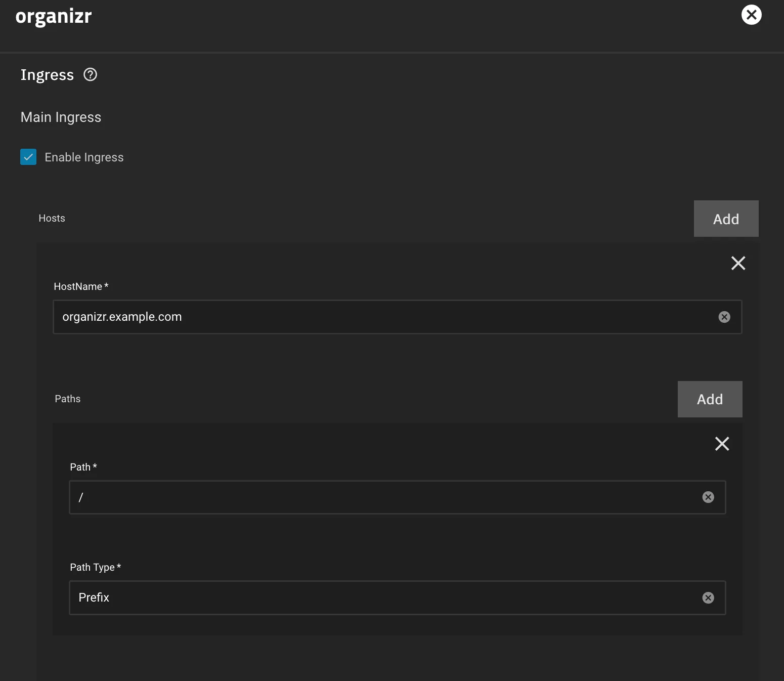Viewport: 784px width, 681px height.
Task: Add a new host entry
Action: (725, 219)
